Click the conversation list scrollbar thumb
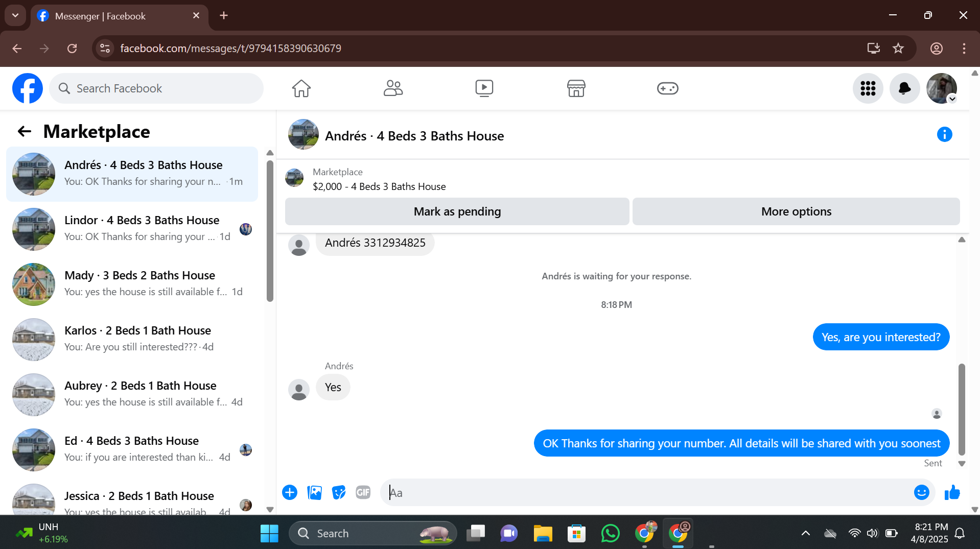980x549 pixels. coord(270,231)
